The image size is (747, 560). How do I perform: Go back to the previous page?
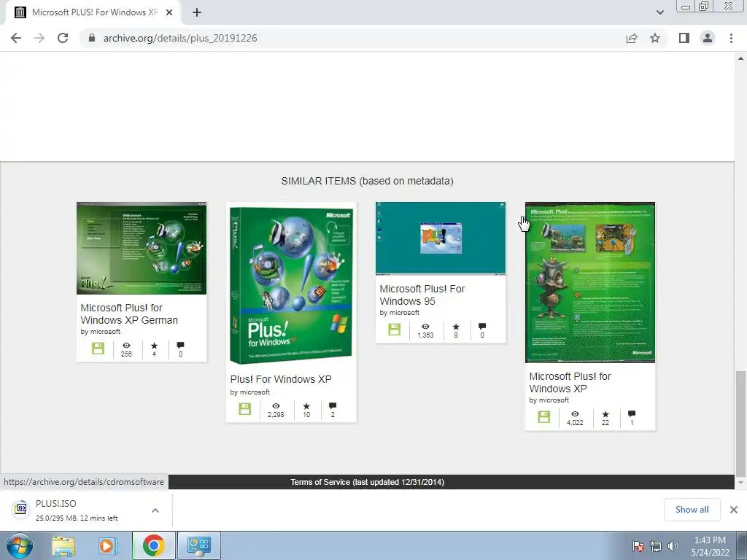[16, 38]
